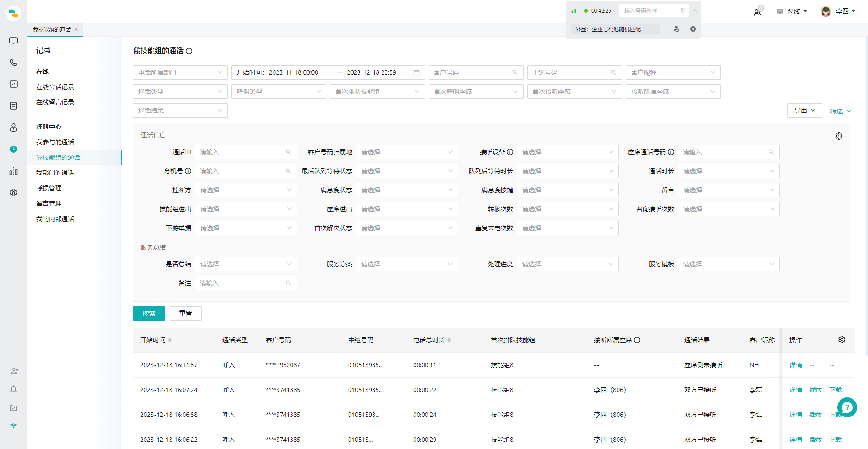This screenshot has width=868, height=449.
Task: Click the search icon in the 客户号码 field
Action: pos(514,72)
